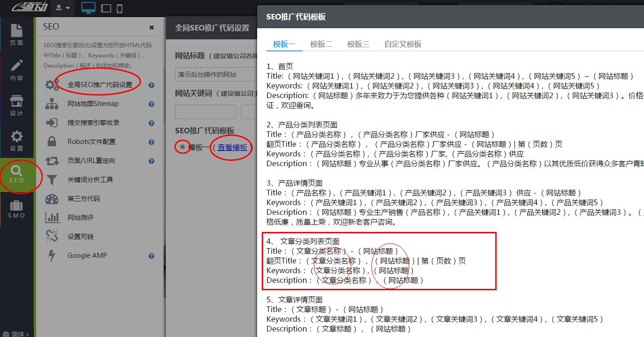Viewport: 644px width, 337px height.
Task: Open 网站地图Sitemap settings
Action: [52, 104]
